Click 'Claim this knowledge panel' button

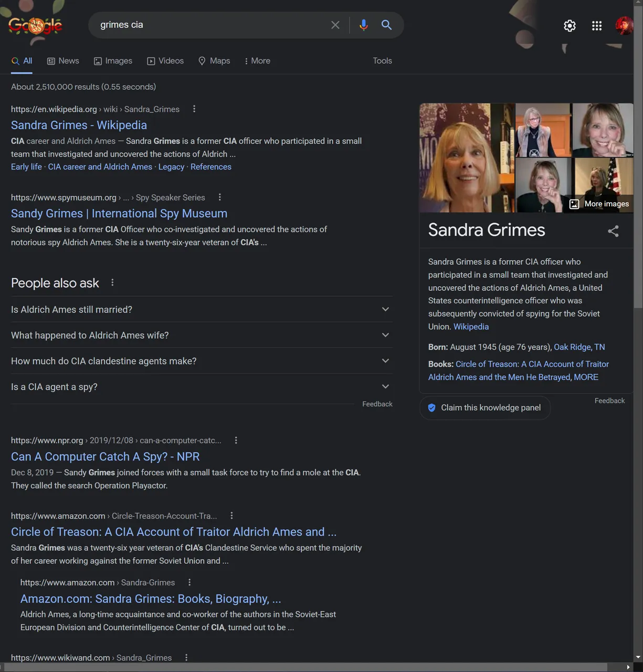tap(485, 408)
